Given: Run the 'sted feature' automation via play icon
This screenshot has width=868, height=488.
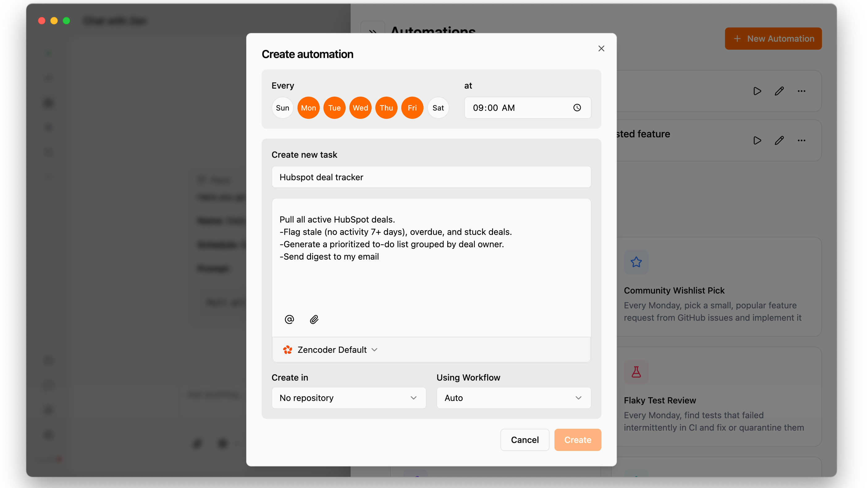Looking at the screenshot, I should tap(757, 140).
